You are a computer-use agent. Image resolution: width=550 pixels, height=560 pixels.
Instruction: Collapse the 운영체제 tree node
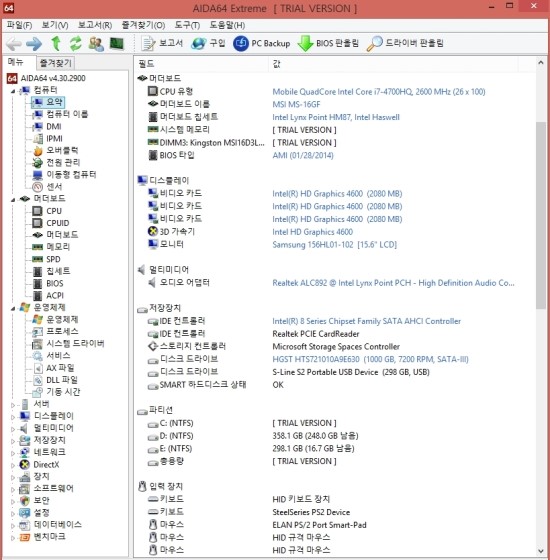click(13, 309)
